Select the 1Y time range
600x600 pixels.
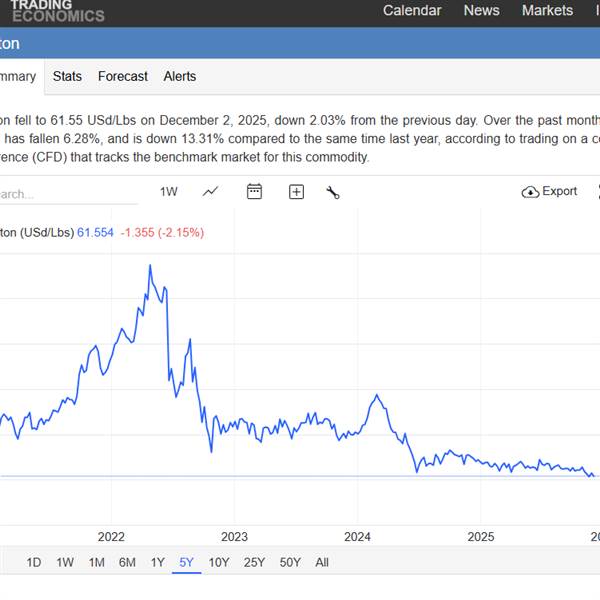[x=157, y=562]
